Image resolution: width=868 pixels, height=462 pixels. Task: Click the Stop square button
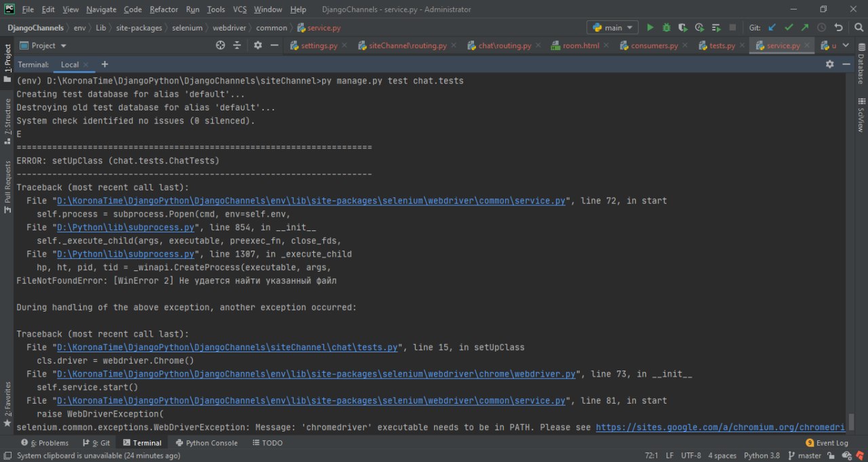point(732,28)
